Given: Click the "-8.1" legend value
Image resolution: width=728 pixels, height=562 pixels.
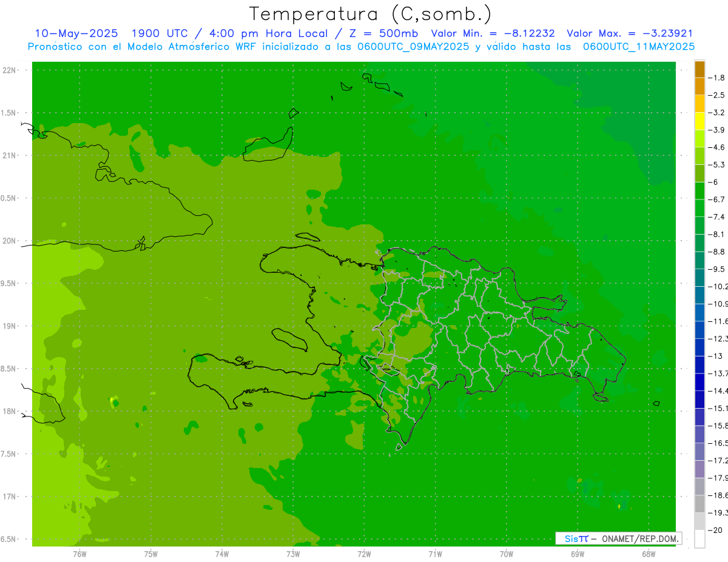Looking at the screenshot, I should pos(717,234).
